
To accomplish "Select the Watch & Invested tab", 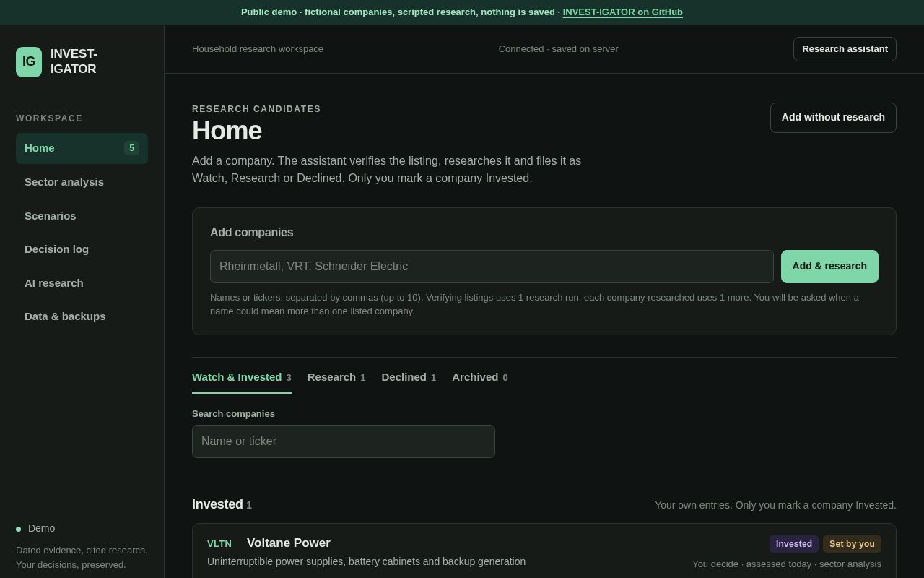I will 242,377.
